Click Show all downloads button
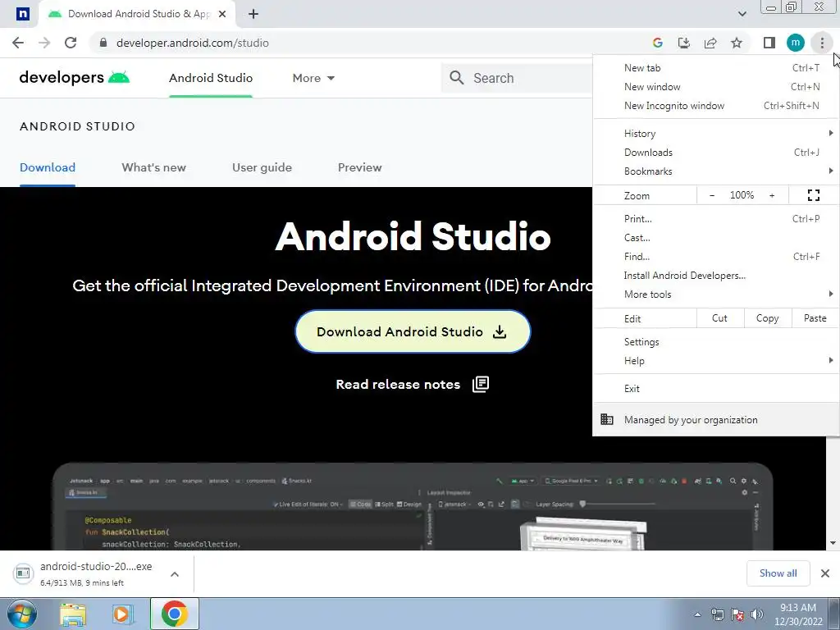This screenshot has width=840, height=630. coord(778,573)
